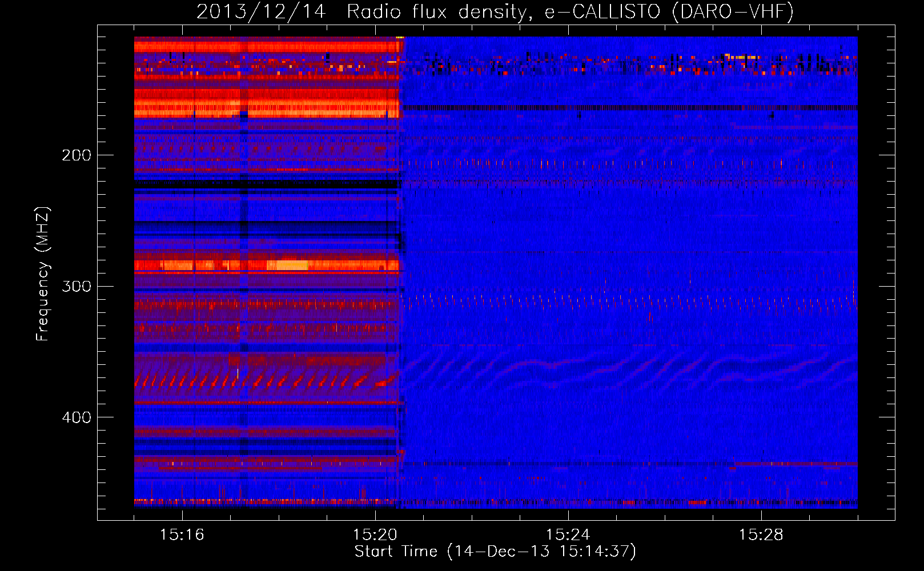Click the 15:24 time axis label
The height and width of the screenshot is (571, 924).
point(568,535)
